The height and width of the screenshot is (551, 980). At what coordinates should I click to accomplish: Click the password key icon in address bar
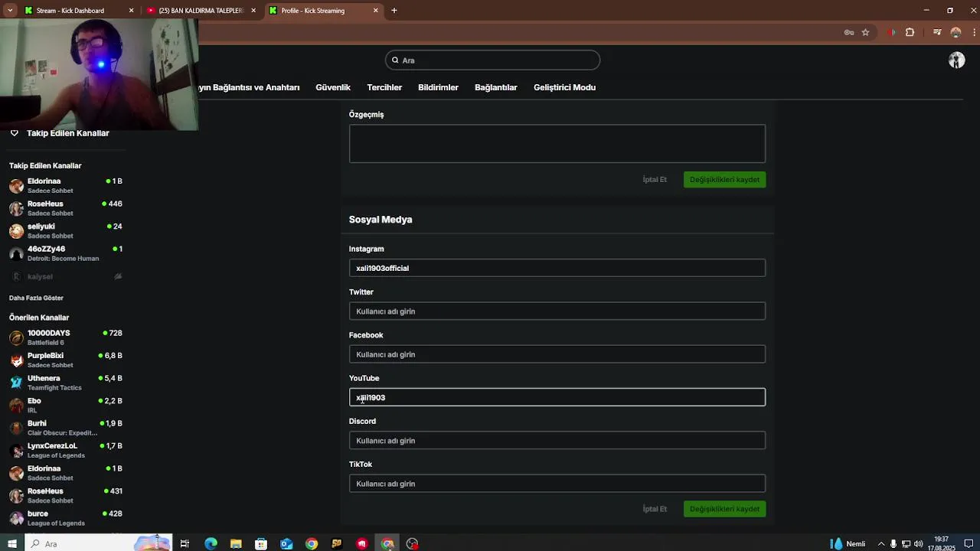[x=849, y=32]
